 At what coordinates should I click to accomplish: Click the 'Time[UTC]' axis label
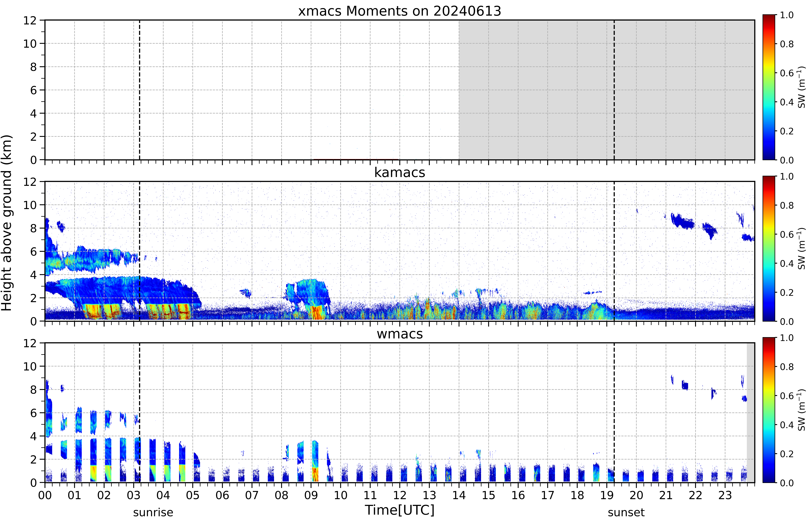pyautogui.click(x=400, y=510)
